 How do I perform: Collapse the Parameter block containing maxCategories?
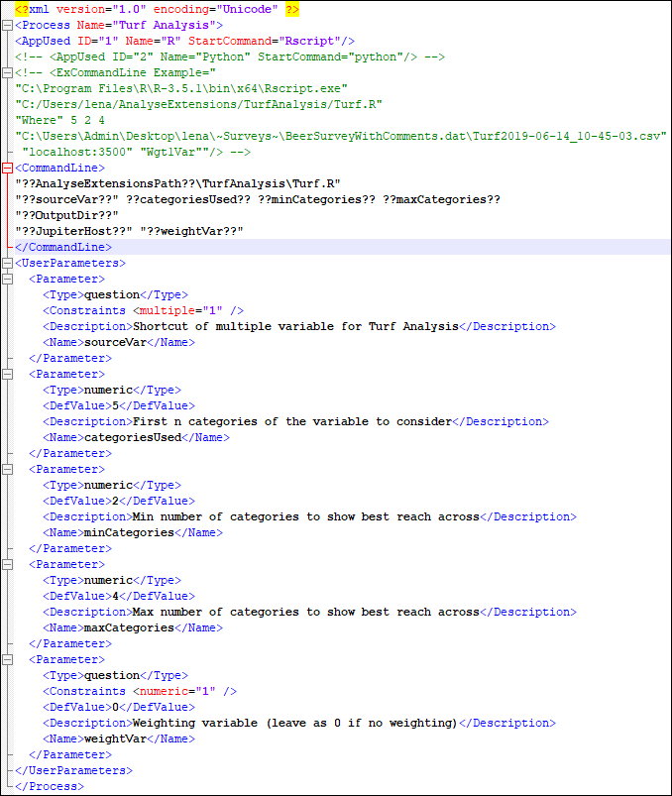tap(7, 564)
